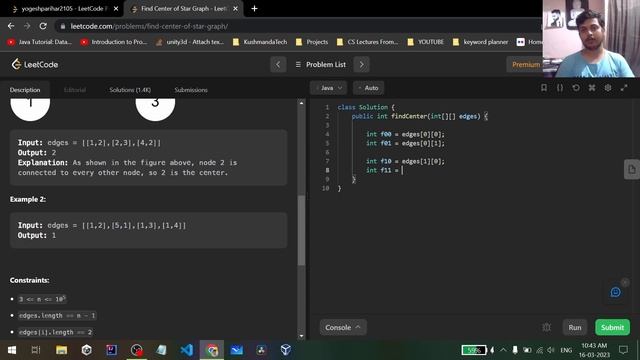Open the Problem List
Image resolution: width=640 pixels, height=360 pixels.
coord(320,64)
